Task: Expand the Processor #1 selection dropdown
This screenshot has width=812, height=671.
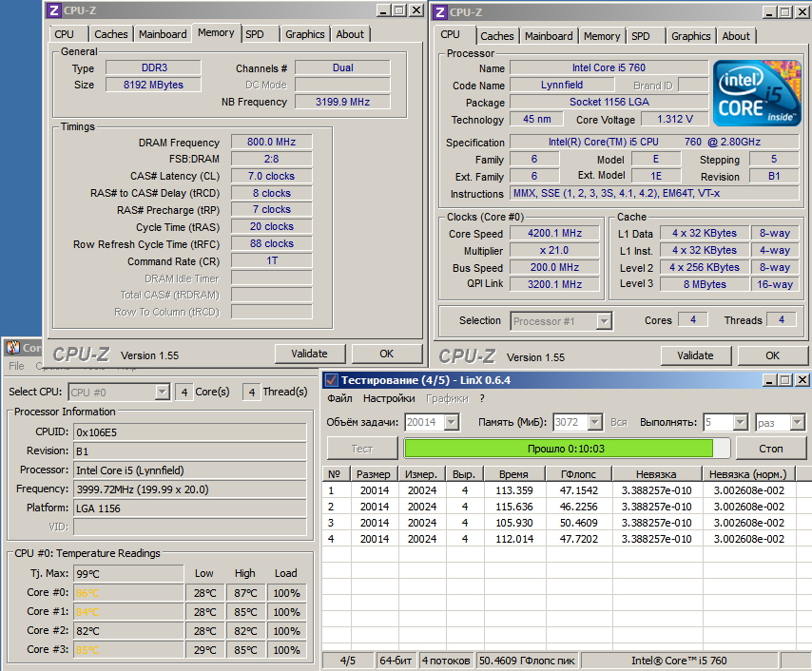Action: [603, 321]
